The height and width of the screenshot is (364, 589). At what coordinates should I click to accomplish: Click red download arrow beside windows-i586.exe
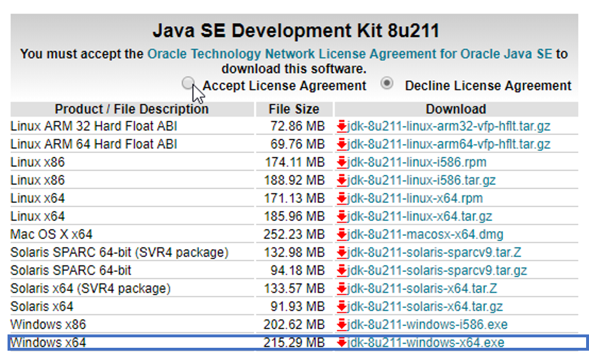coord(342,324)
